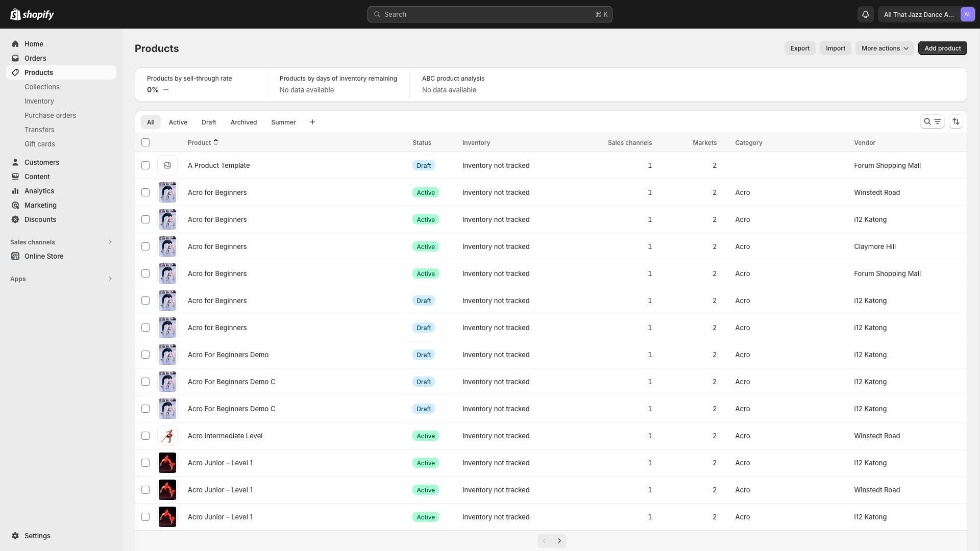
Task: Focus the top Search field
Action: 489,14
